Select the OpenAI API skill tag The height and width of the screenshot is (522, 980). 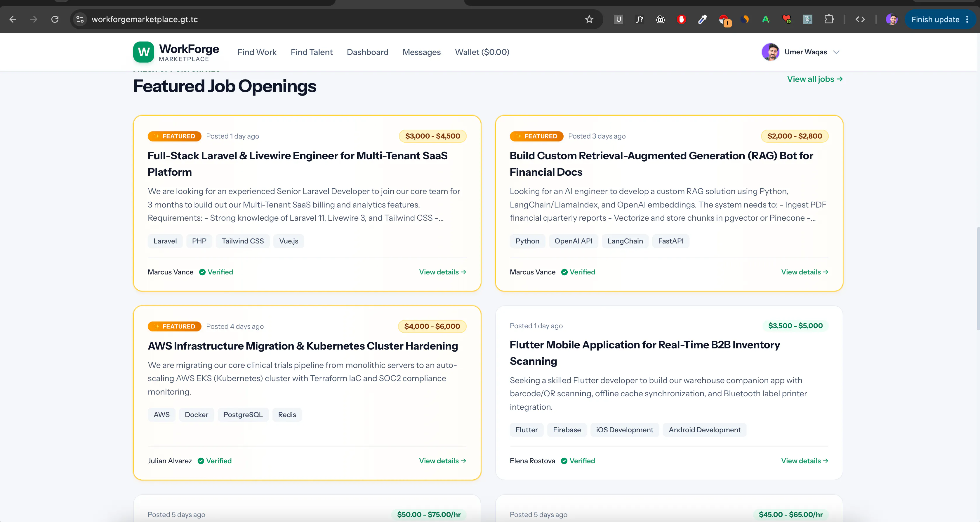point(573,241)
